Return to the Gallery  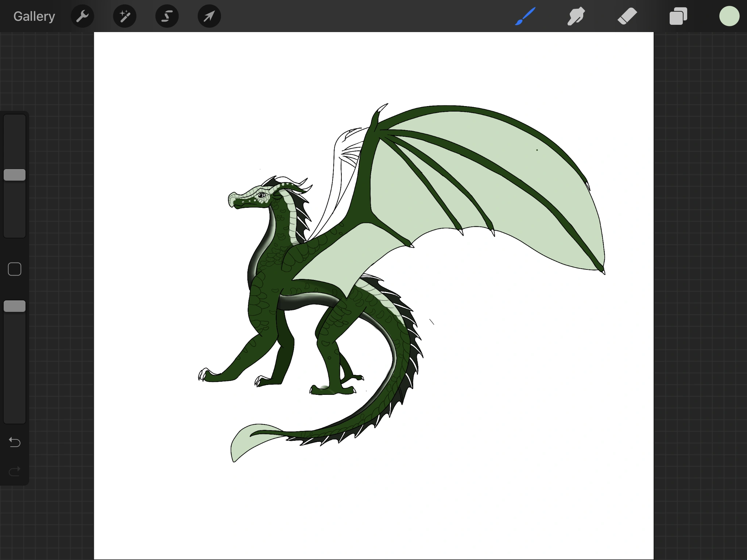point(34,16)
